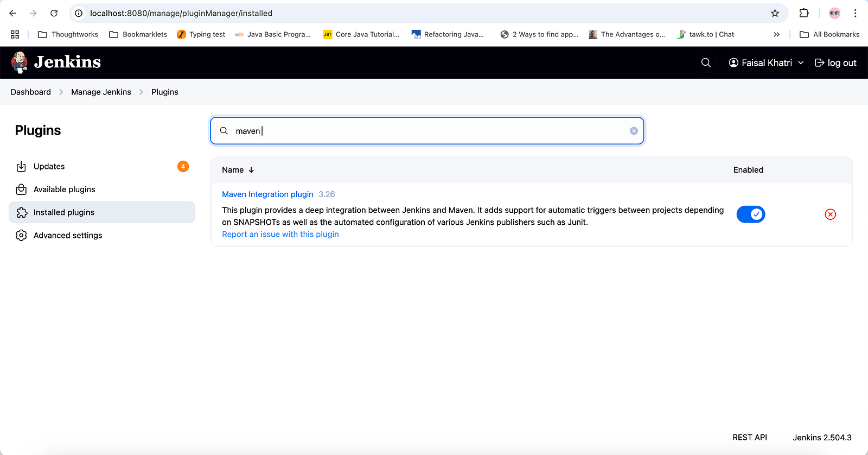
Task: Open 2 Ways to find app bookmark
Action: 539,34
